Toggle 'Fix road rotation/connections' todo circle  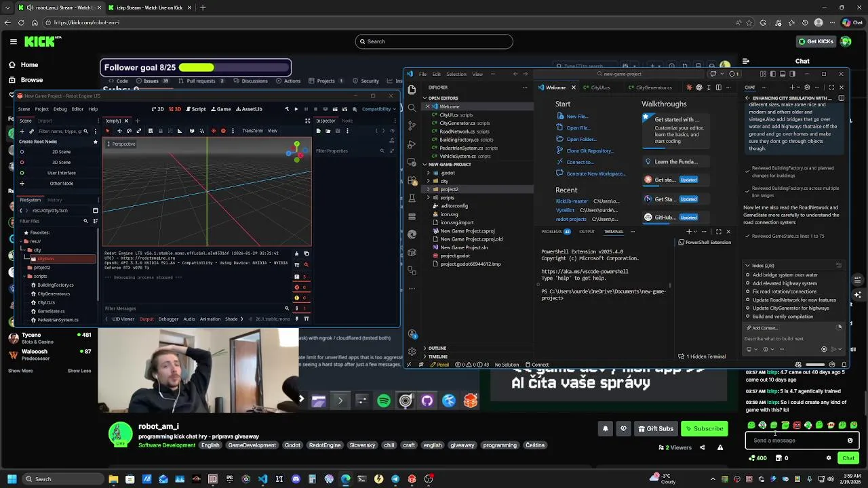748,291
